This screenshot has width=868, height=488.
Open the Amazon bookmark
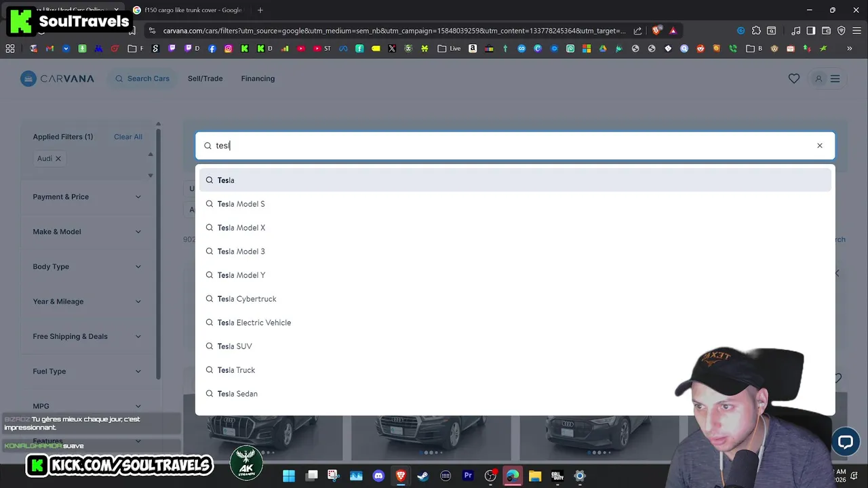click(x=473, y=49)
